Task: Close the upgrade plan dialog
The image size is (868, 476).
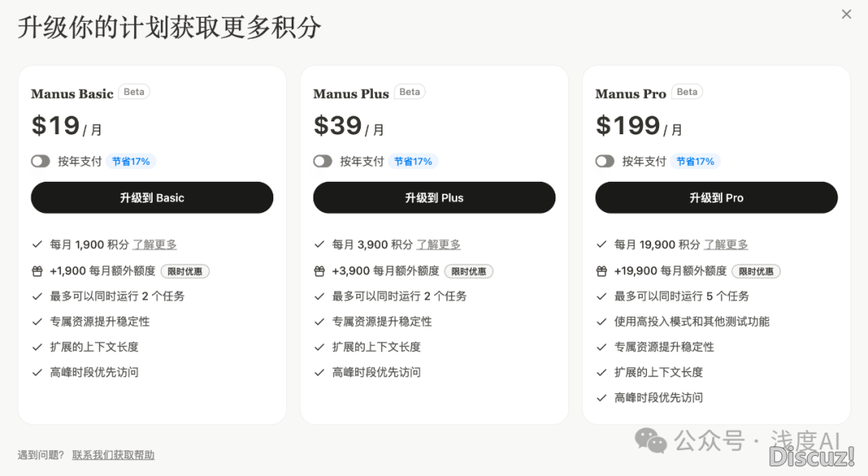Action: pos(846,14)
